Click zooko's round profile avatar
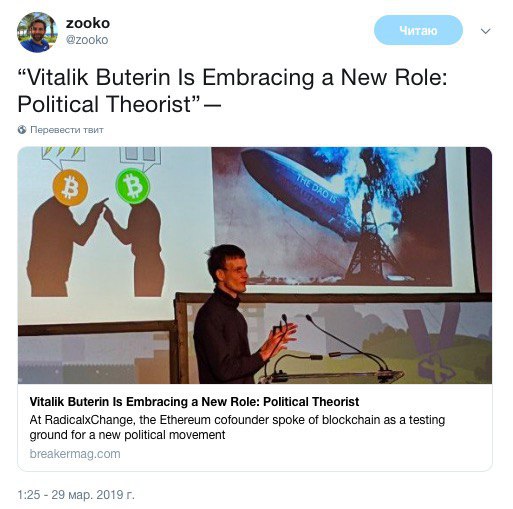Image resolution: width=513 pixels, height=509 pixels. tap(37, 32)
